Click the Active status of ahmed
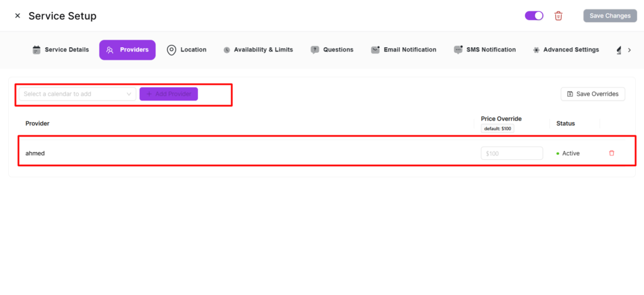Viewport: 644px width, 295px height. [x=570, y=153]
